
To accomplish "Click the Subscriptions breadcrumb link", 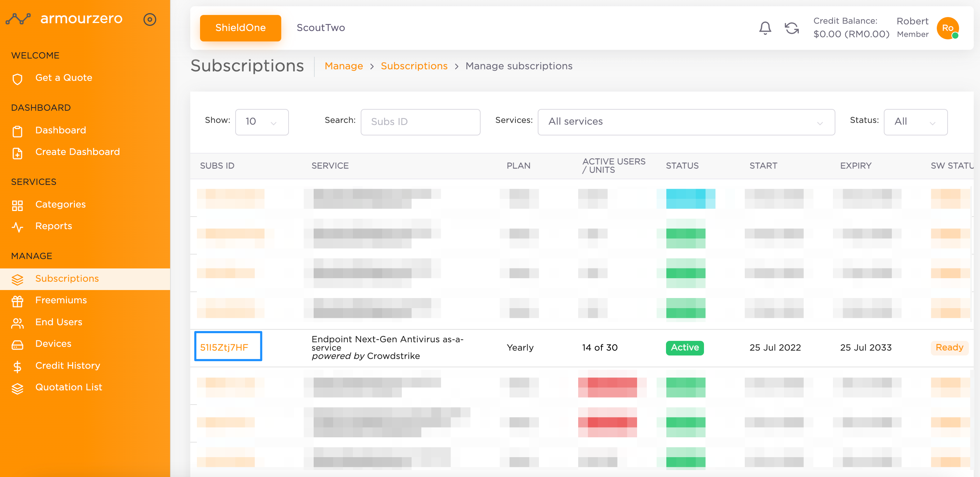I will pyautogui.click(x=414, y=66).
